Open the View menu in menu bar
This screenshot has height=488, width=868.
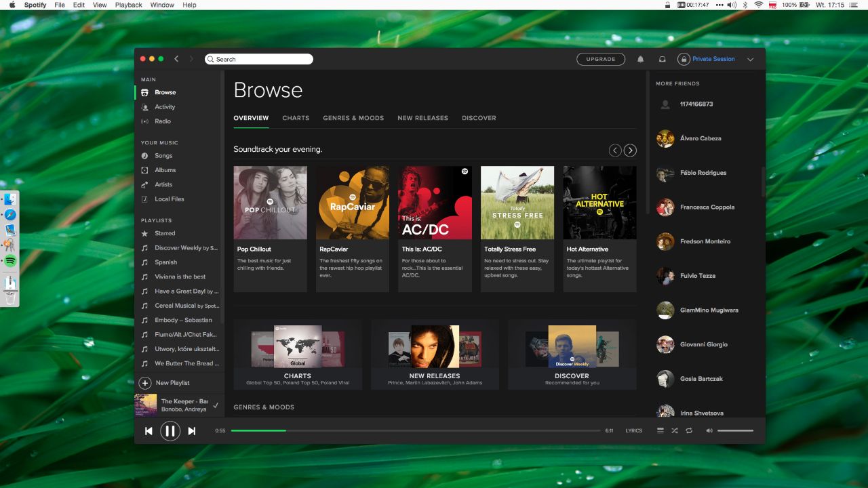click(100, 5)
